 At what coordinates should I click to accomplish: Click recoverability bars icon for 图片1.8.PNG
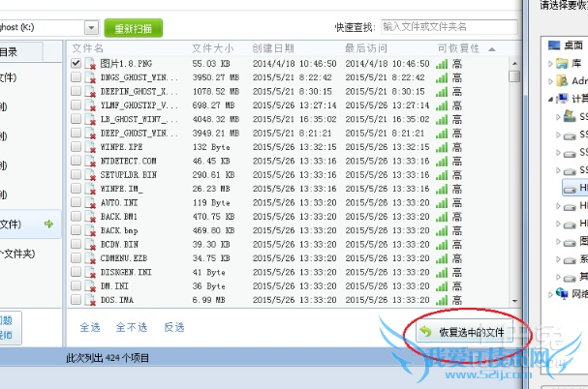pos(442,64)
